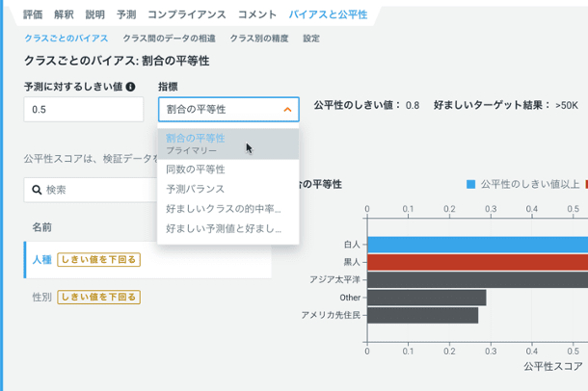Image resolution: width=588 pixels, height=391 pixels.
Task: Collapse the 指標 dropdown via chevron arrow
Action: point(287,110)
